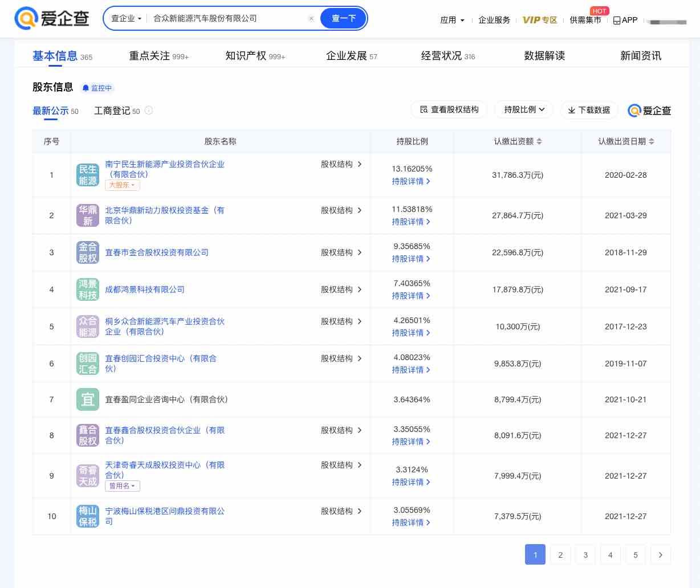Click the 下载数据 button

pyautogui.click(x=589, y=110)
